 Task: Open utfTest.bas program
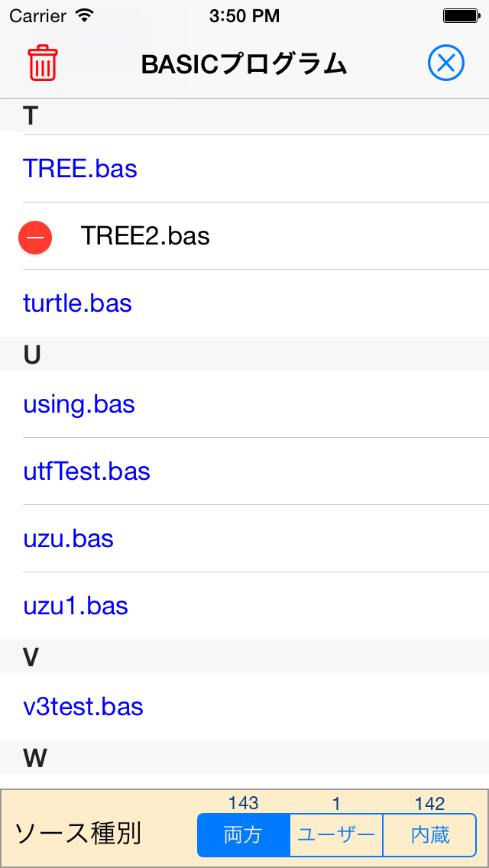244,471
